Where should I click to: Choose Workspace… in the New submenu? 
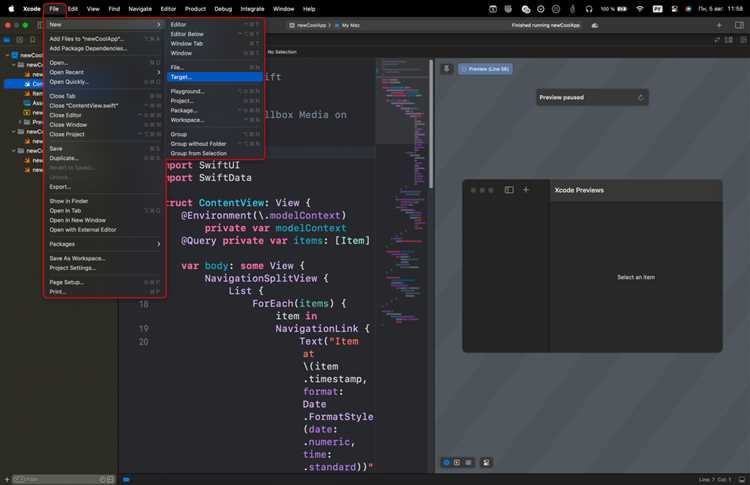click(215, 120)
